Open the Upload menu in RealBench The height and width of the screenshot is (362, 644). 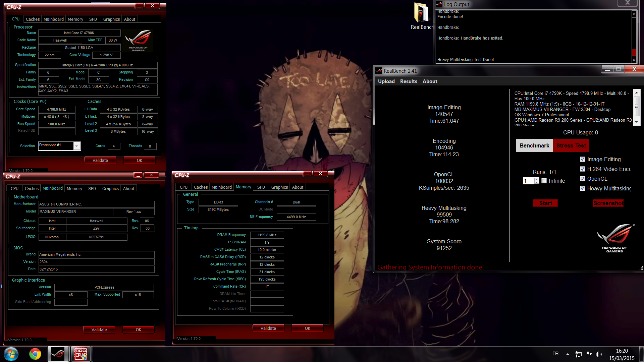[386, 81]
